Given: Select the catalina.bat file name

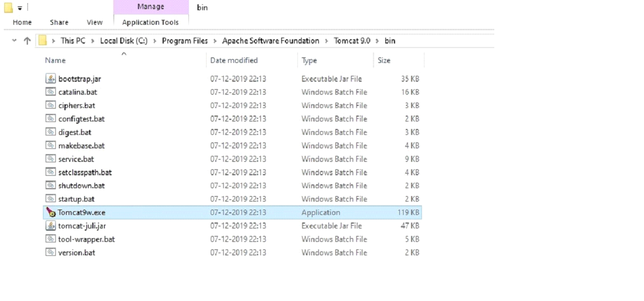Looking at the screenshot, I should click(78, 92).
